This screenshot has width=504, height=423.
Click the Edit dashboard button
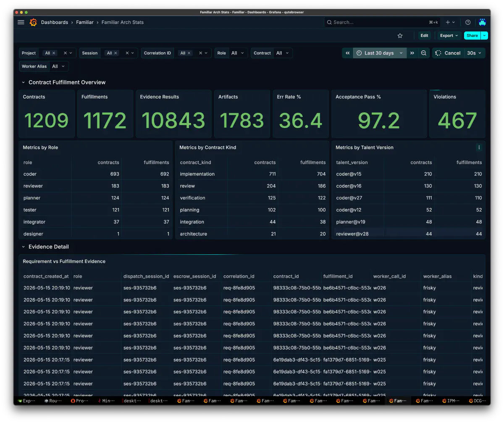(x=425, y=36)
